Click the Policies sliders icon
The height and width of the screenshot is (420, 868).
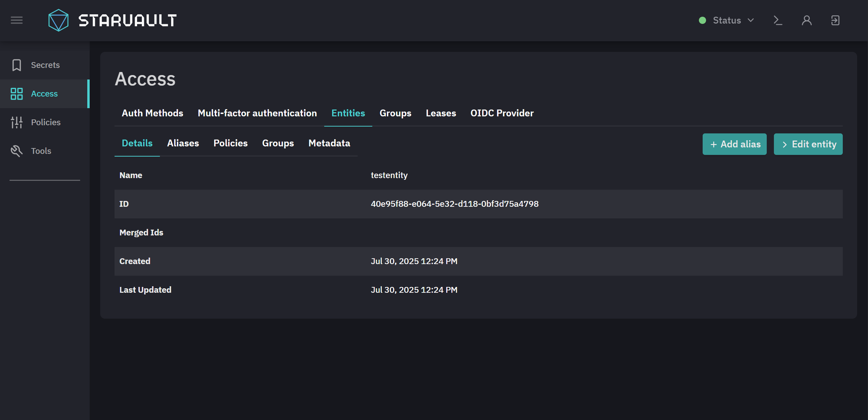pyautogui.click(x=17, y=122)
